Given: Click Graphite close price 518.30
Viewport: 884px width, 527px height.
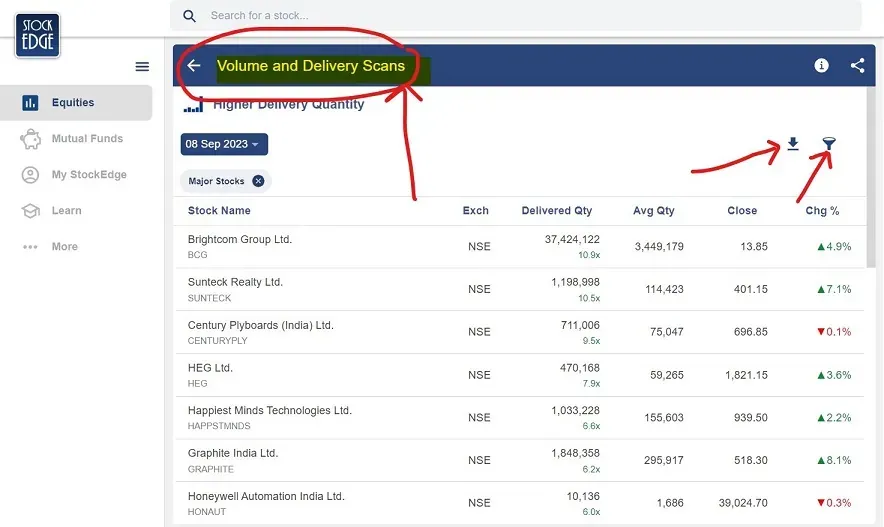Looking at the screenshot, I should [750, 460].
